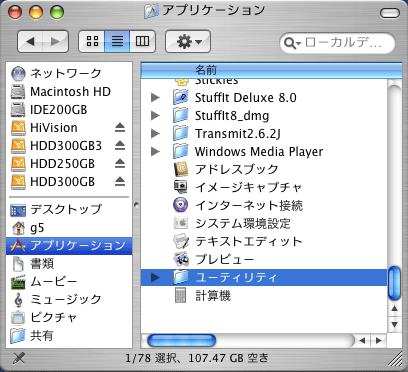Select アドレスブック application icon
Screen dimensions: 408x372
pyautogui.click(x=181, y=169)
